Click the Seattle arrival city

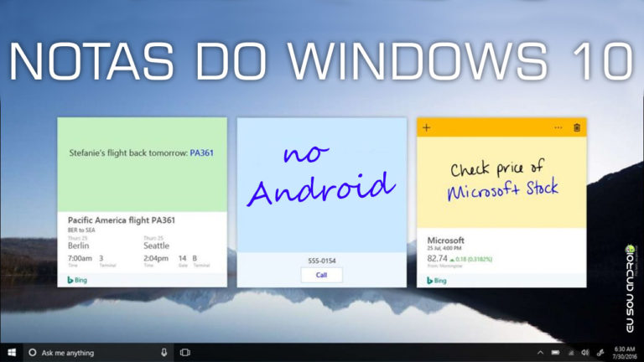coord(156,246)
